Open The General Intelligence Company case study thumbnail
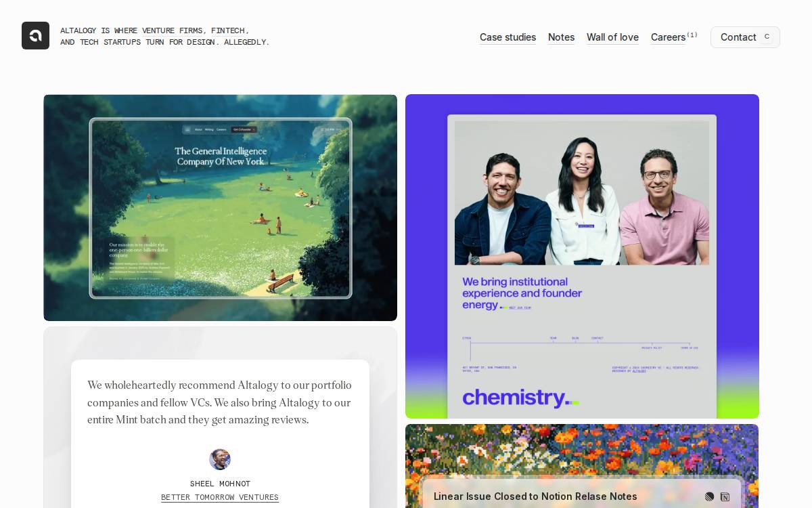Screen dimensions: 812x508 coord(220,207)
